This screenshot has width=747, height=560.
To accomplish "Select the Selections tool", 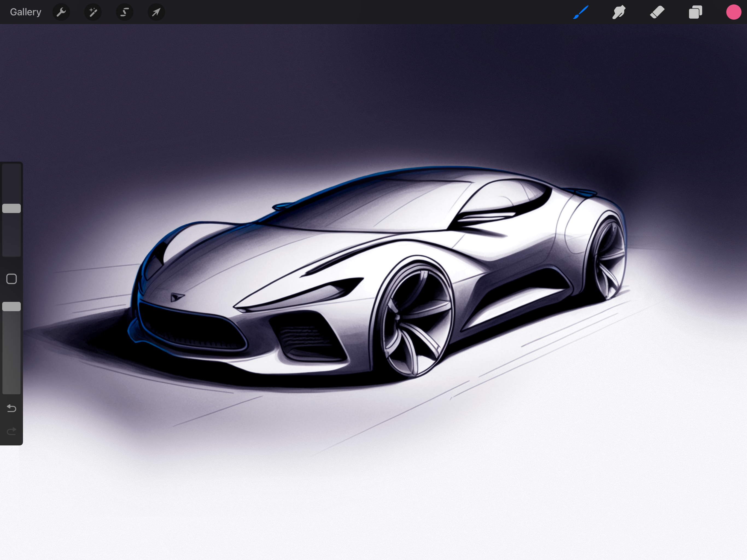I will coord(124,12).
